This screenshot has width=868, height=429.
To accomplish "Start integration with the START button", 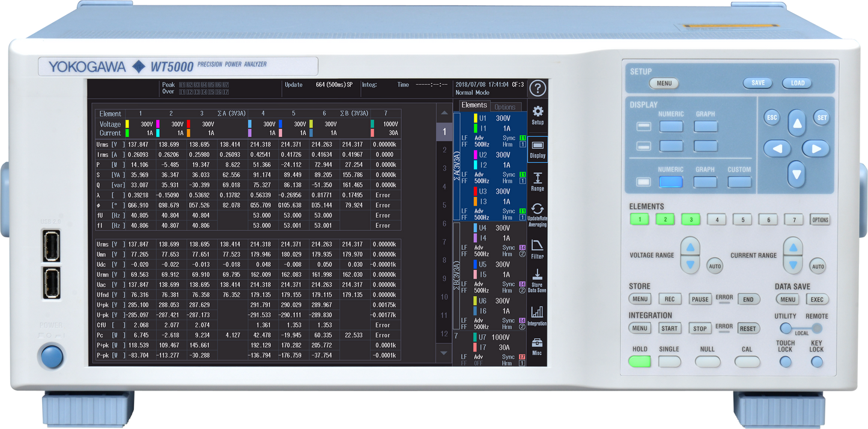I will (x=670, y=329).
